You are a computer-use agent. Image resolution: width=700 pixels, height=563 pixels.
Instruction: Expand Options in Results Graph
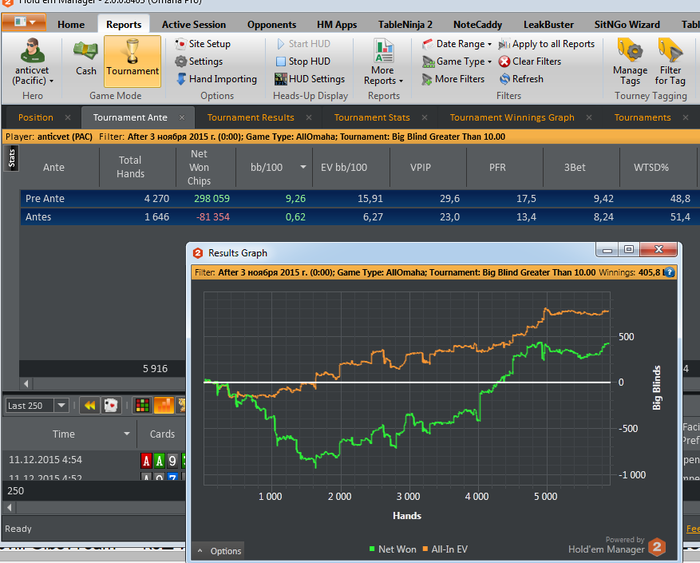coord(220,551)
